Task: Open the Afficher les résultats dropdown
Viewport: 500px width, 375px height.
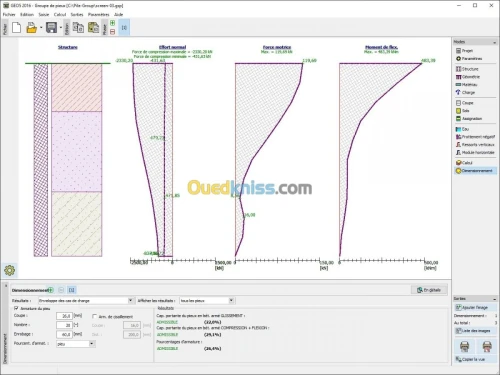Action: coord(207,301)
